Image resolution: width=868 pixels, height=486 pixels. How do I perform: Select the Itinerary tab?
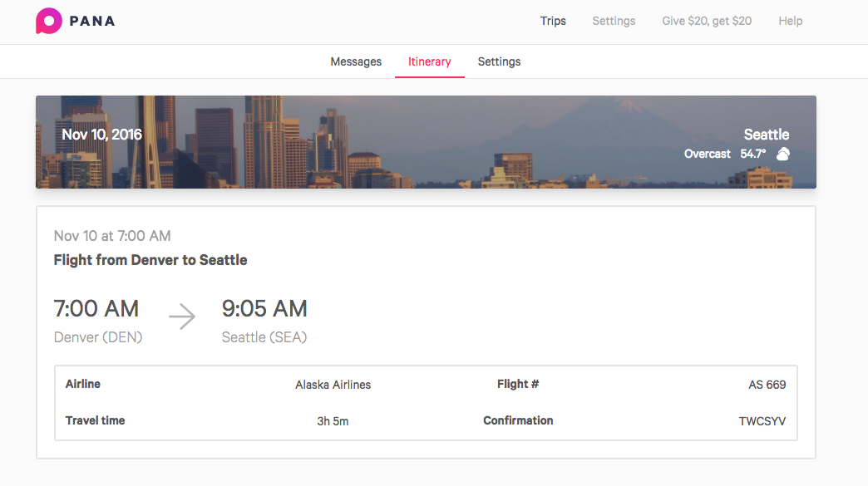[x=430, y=61]
